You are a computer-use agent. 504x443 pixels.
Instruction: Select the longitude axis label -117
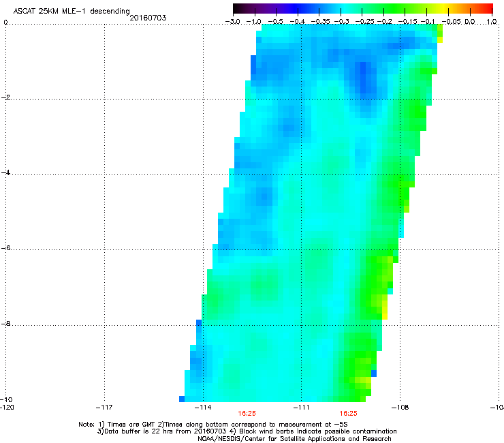click(x=104, y=408)
